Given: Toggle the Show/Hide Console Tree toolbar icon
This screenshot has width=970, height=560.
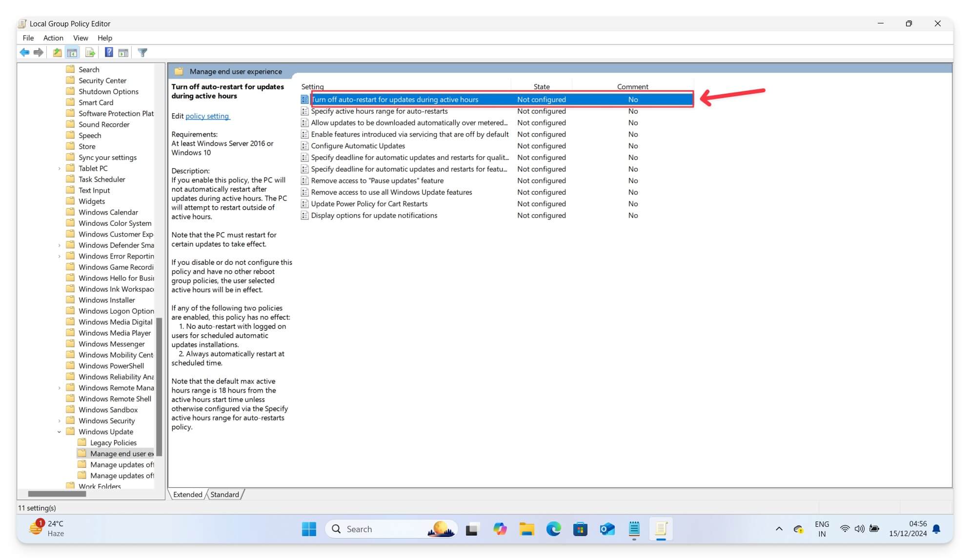Looking at the screenshot, I should coord(72,52).
